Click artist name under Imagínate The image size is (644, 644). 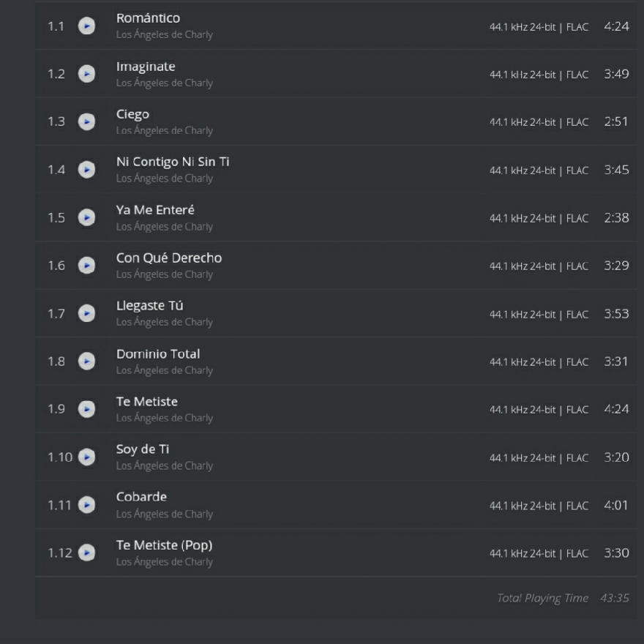pos(164,83)
